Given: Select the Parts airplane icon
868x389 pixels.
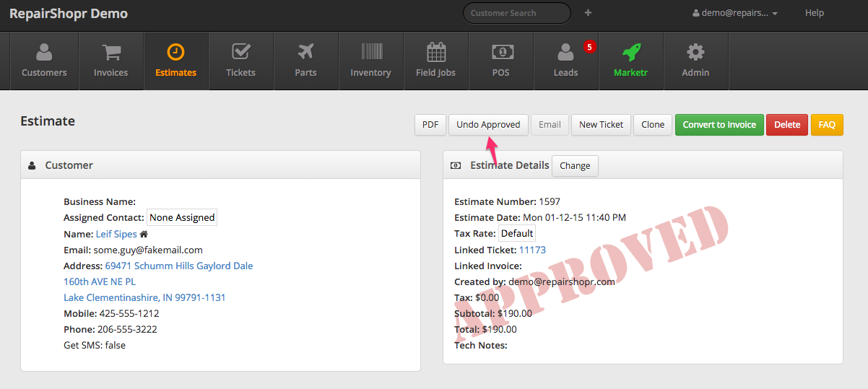Looking at the screenshot, I should [305, 53].
